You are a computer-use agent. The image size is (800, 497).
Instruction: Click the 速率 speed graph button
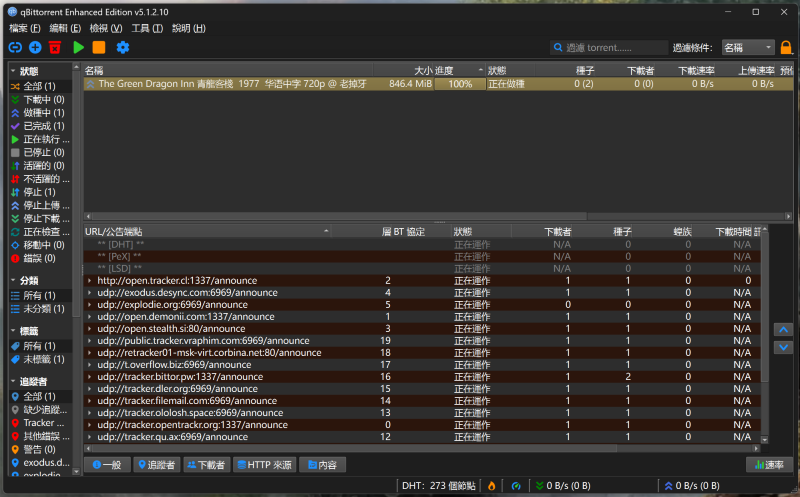coord(769,465)
